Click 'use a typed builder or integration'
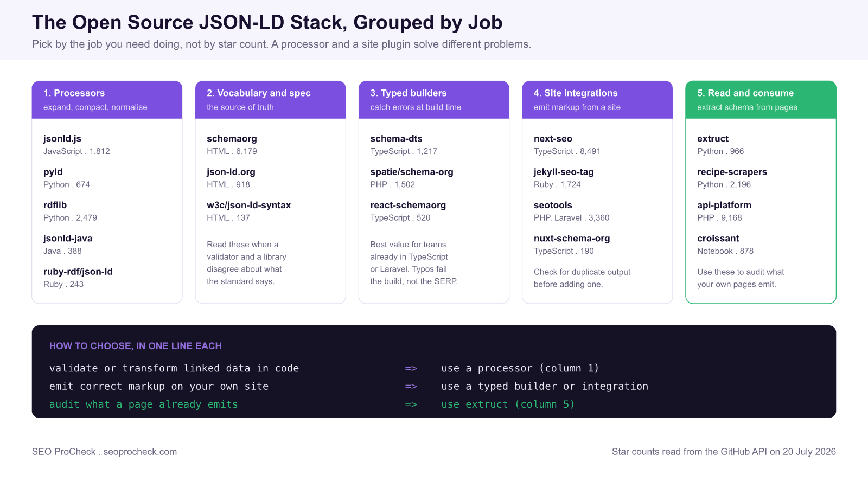Image resolution: width=868 pixels, height=488 pixels. point(545,386)
